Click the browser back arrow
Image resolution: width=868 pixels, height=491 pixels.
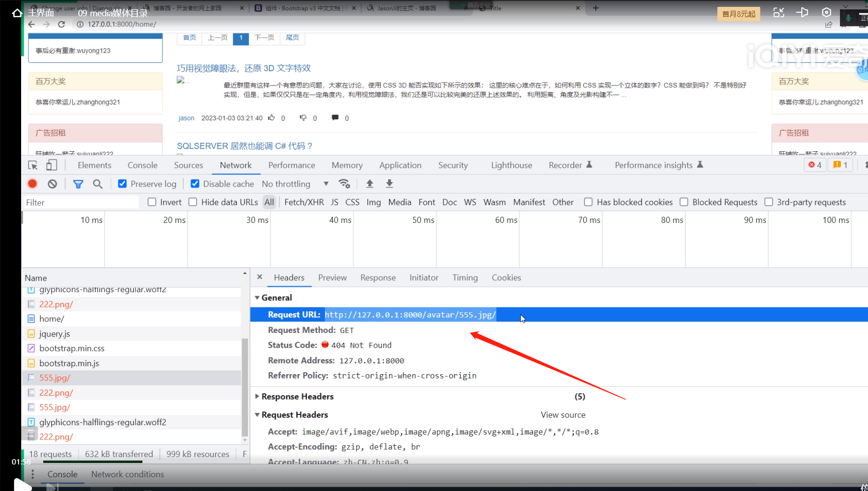(31, 24)
